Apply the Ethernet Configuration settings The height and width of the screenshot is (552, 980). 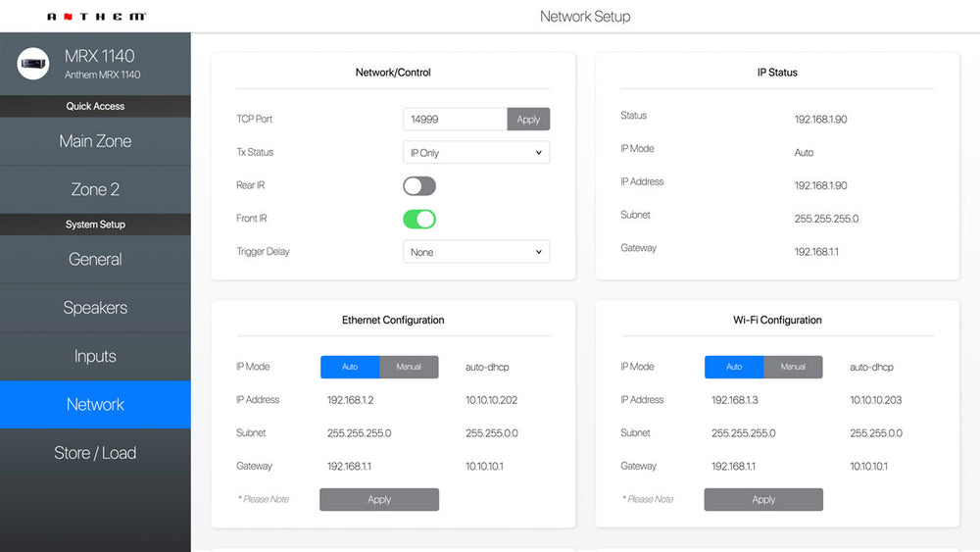[379, 499]
